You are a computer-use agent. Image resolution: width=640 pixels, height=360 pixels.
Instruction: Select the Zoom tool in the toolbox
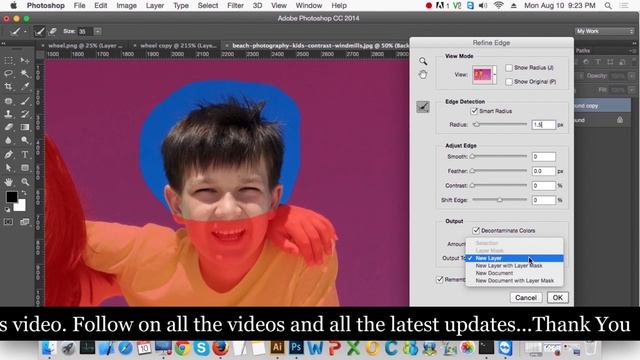coord(25,182)
